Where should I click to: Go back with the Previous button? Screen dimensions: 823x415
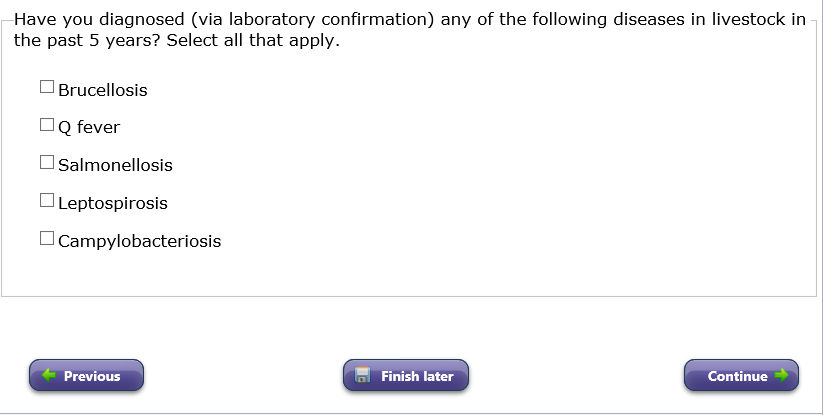(x=87, y=376)
